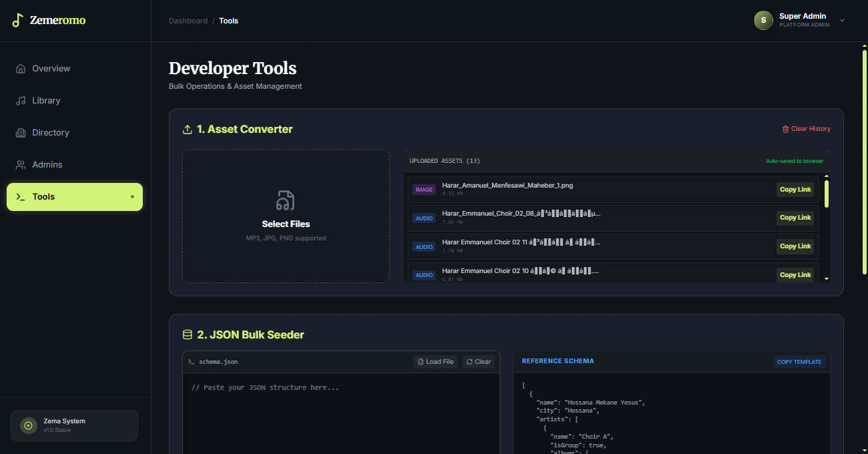Clear the uploaded assets history
Image resolution: width=868 pixels, height=454 pixels.
click(x=806, y=129)
